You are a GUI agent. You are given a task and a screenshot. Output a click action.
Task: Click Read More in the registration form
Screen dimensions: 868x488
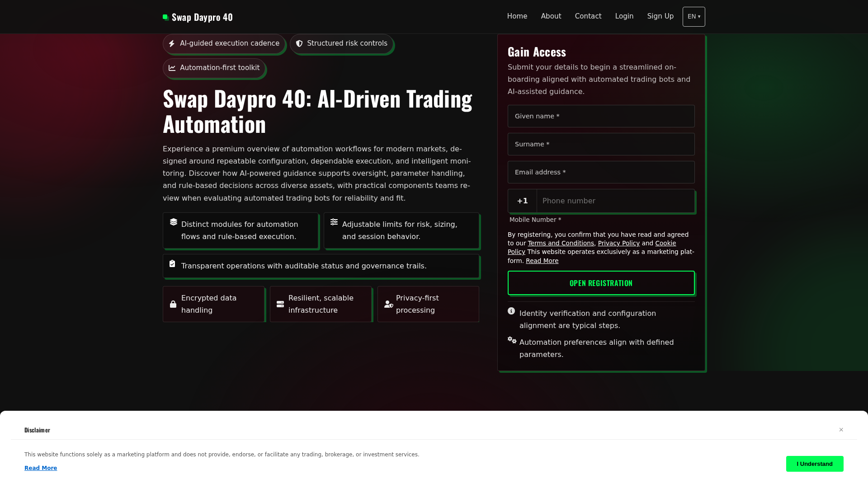pyautogui.click(x=542, y=261)
